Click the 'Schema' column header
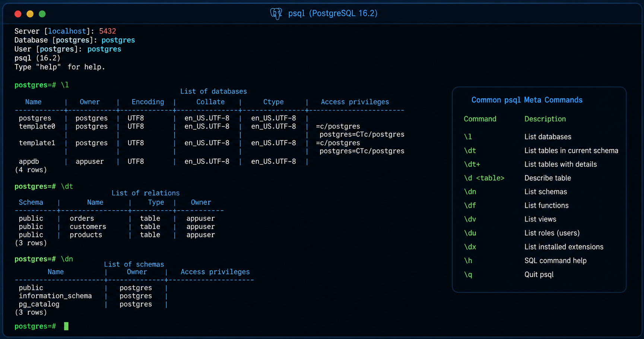Viewport: 644px width, 339px height. tap(31, 202)
